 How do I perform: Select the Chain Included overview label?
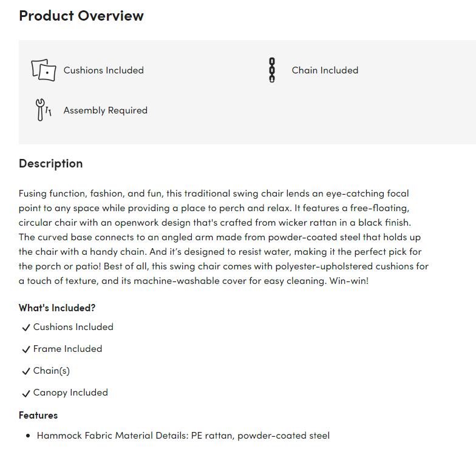click(x=325, y=70)
